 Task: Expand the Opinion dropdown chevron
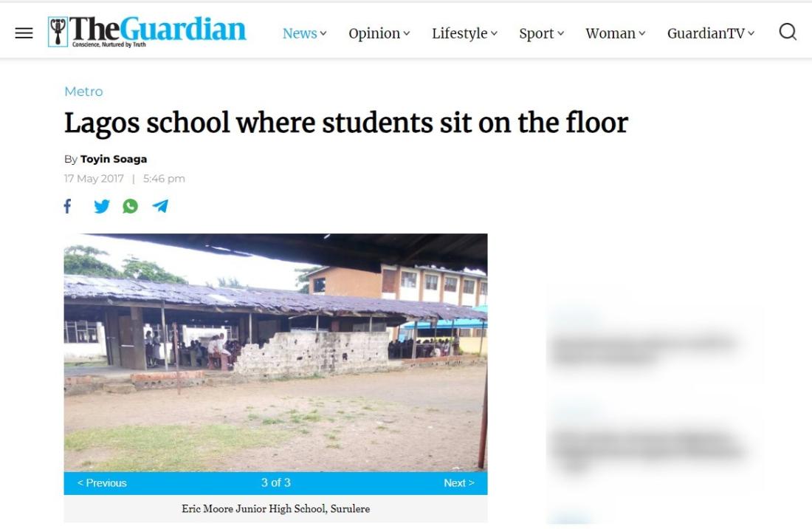407,33
